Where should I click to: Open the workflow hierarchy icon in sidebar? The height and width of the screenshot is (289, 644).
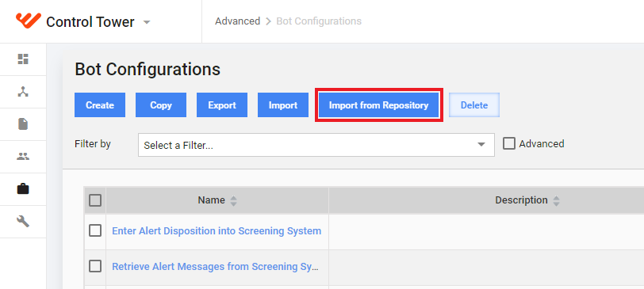[x=23, y=92]
